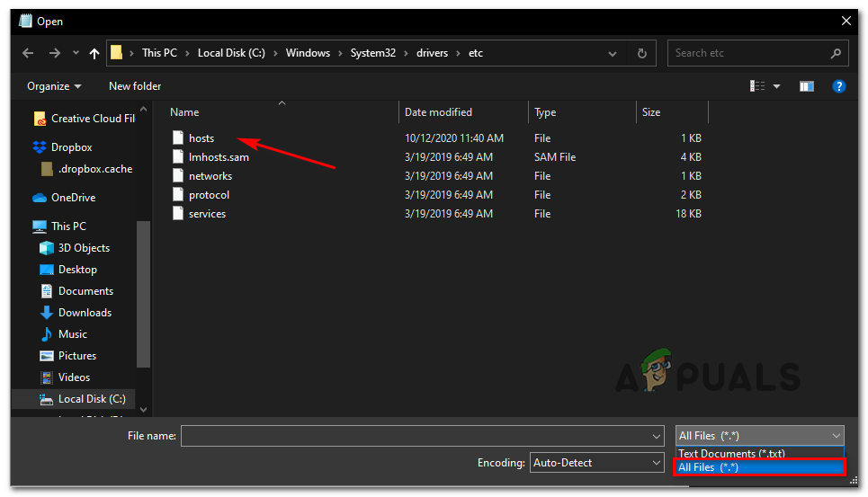Open the Help question mark icon
Image resolution: width=868 pixels, height=497 pixels.
point(838,86)
